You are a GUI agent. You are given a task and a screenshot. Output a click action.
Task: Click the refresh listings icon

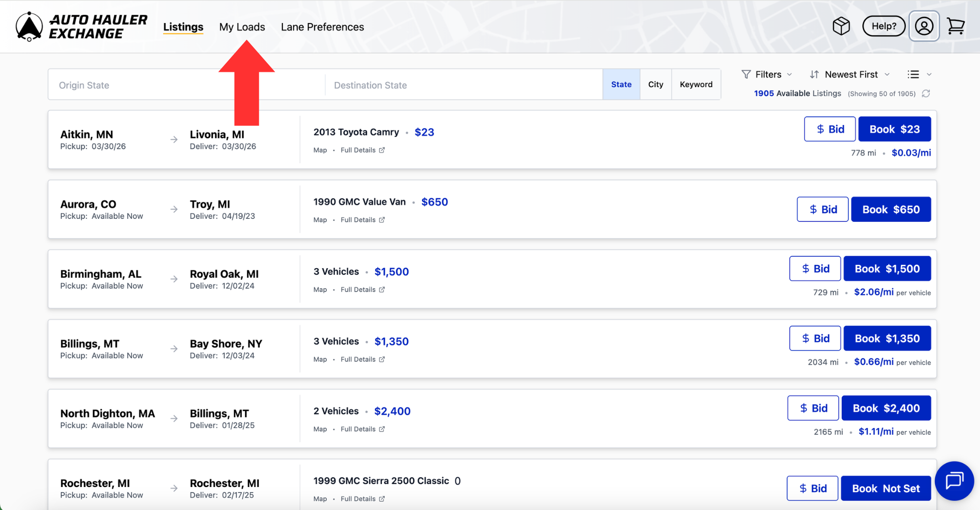tap(926, 93)
